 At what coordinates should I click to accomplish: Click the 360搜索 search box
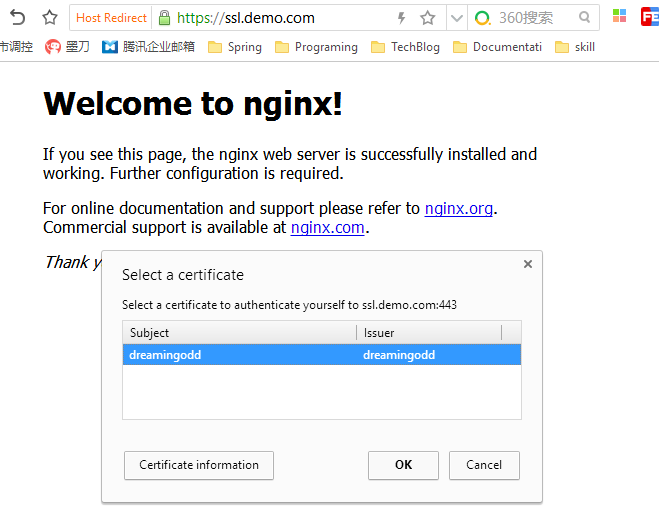(x=534, y=18)
